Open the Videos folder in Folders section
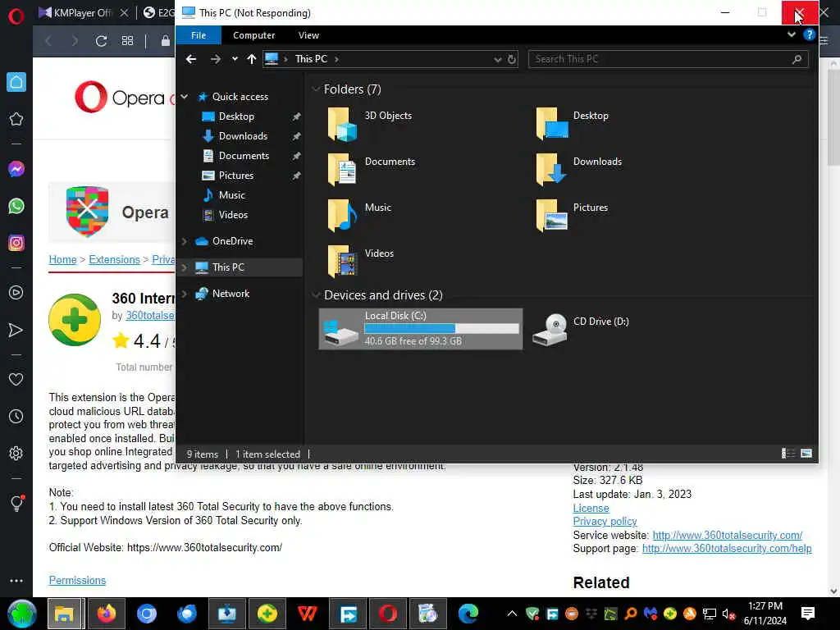The height and width of the screenshot is (630, 840). (360, 260)
